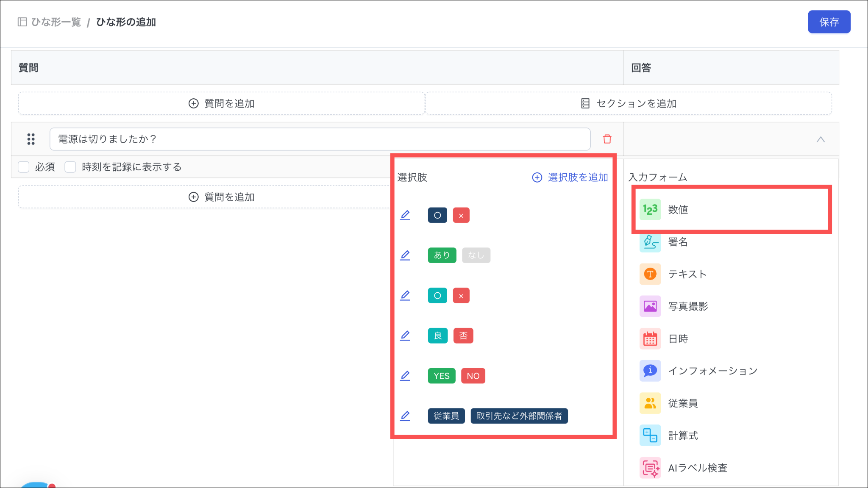Click the 保存 save button
Screen dimensions: 868x488
pos(829,22)
